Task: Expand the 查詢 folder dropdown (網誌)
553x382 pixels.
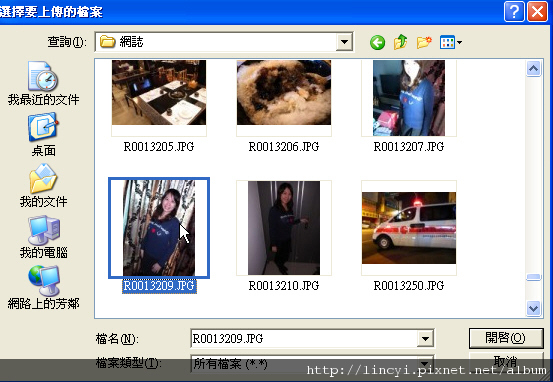Action: [x=344, y=42]
